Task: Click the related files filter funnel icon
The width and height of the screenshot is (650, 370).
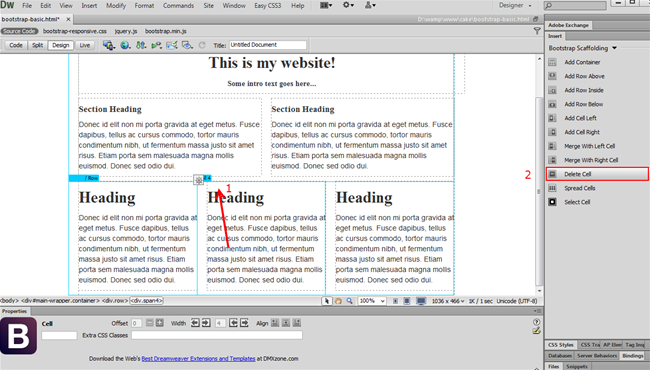Action: (537, 31)
